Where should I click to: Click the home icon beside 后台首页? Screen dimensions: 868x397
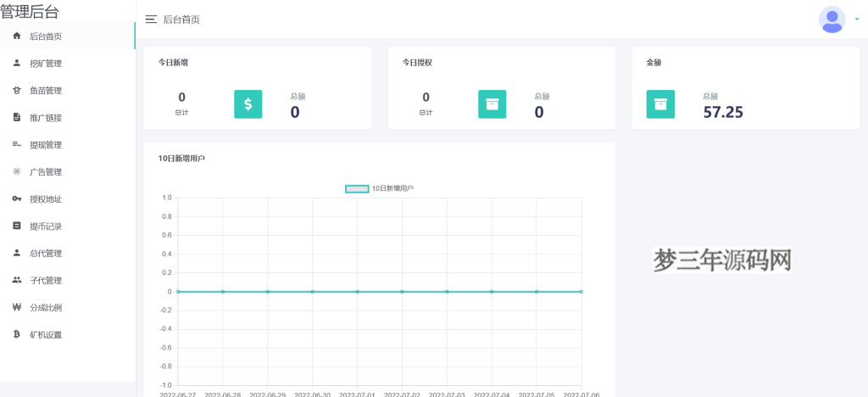[x=17, y=36]
